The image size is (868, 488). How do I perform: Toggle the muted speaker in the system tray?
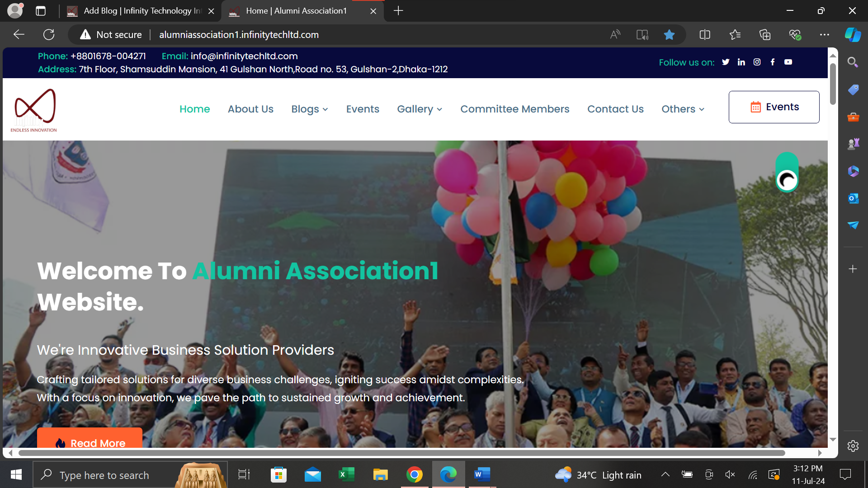(730, 474)
